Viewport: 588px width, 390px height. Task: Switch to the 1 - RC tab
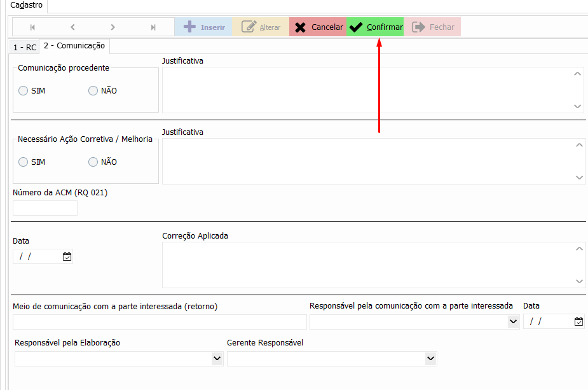point(25,48)
